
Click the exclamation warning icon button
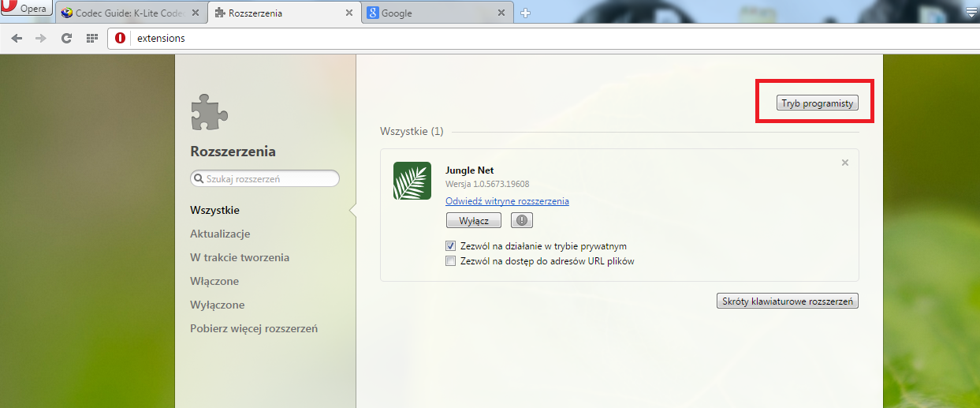[522, 220]
